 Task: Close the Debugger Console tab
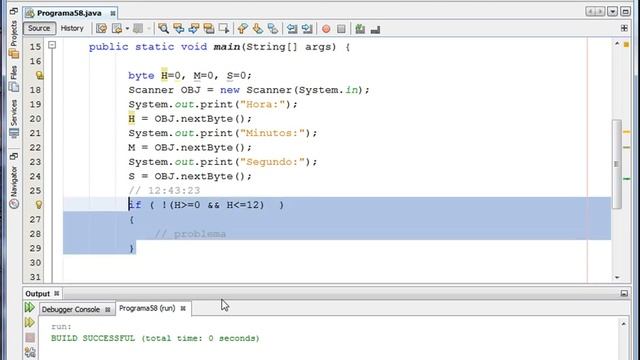[108, 309]
